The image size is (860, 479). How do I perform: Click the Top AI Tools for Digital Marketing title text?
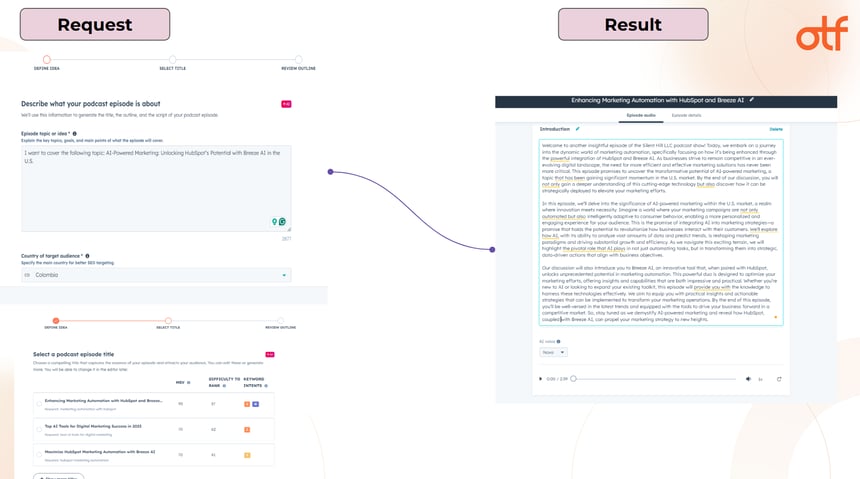[x=93, y=426]
